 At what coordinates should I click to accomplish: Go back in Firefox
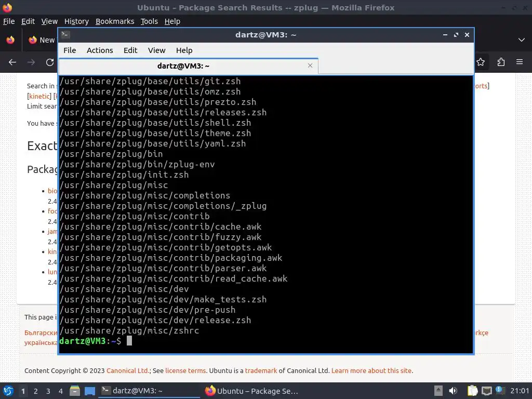click(12, 62)
